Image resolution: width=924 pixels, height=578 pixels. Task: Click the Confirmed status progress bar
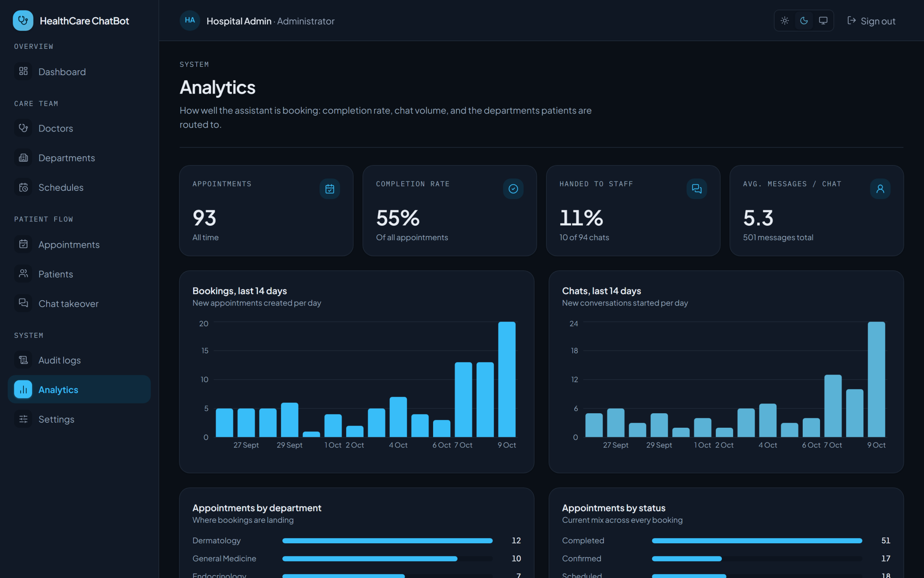click(757, 558)
